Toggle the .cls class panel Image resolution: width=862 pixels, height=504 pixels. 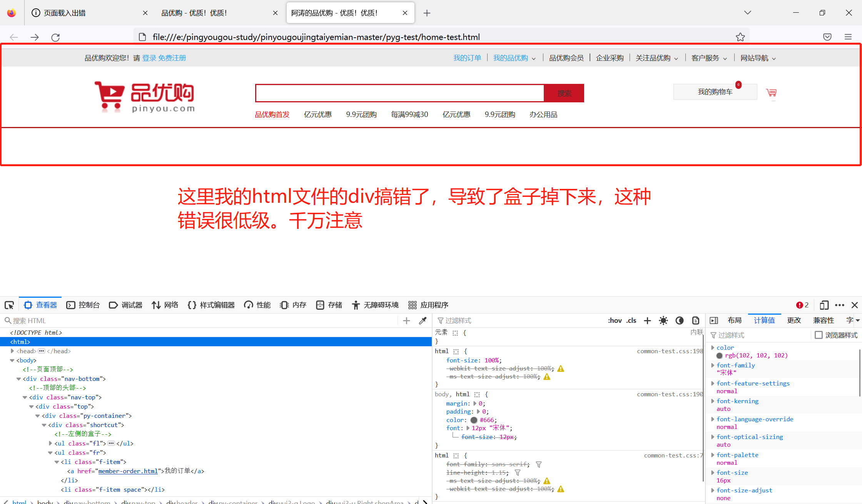(x=631, y=320)
